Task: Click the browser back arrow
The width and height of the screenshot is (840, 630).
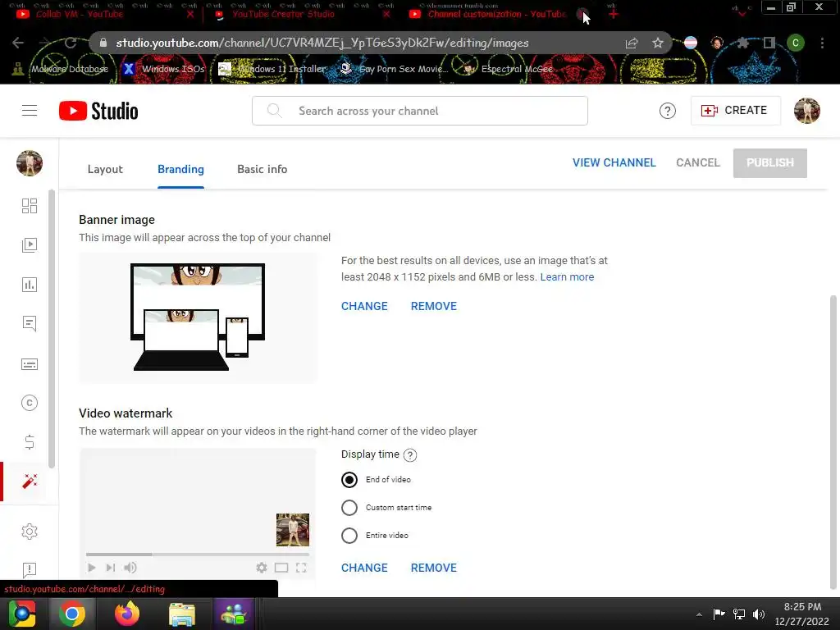Action: click(x=18, y=43)
